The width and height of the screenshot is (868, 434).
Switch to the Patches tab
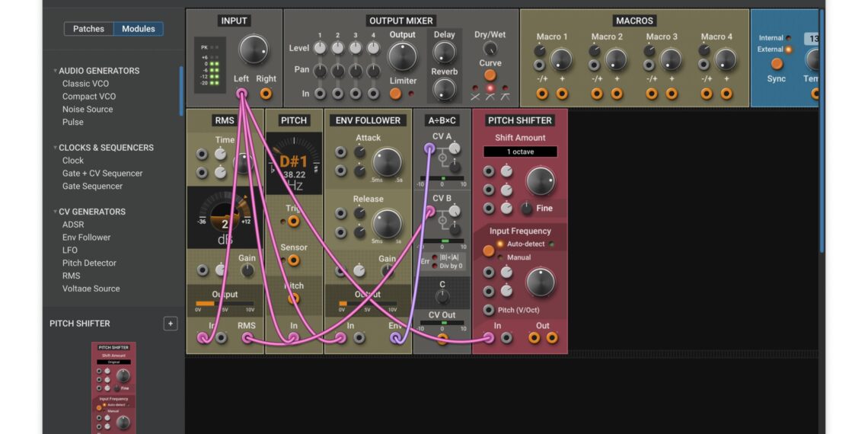tap(88, 29)
